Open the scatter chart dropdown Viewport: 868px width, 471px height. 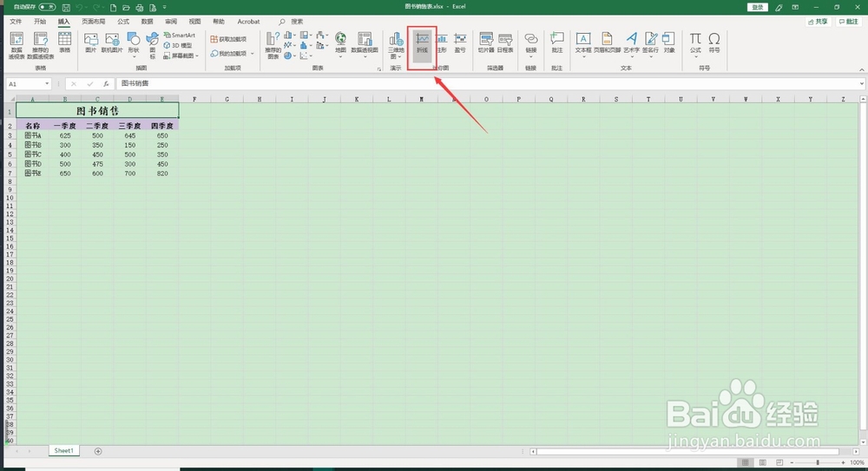305,56
